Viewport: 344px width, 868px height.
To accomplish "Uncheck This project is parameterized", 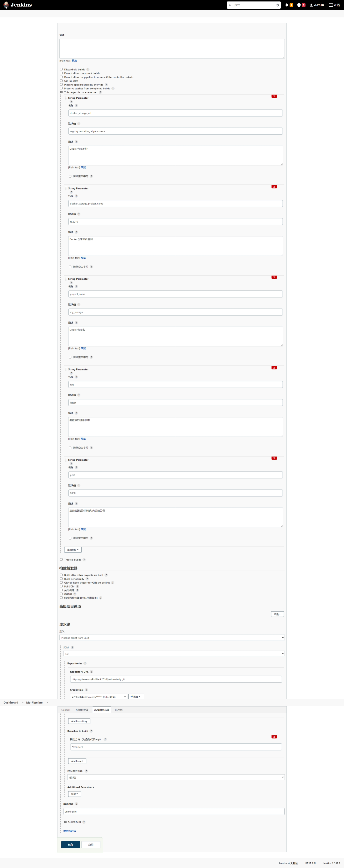I will (61, 92).
